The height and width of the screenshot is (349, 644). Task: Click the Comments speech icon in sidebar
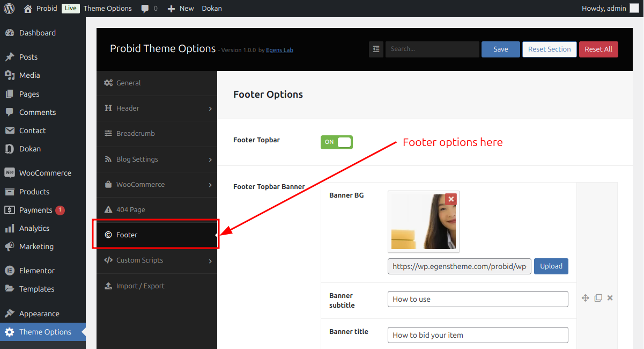coord(10,112)
